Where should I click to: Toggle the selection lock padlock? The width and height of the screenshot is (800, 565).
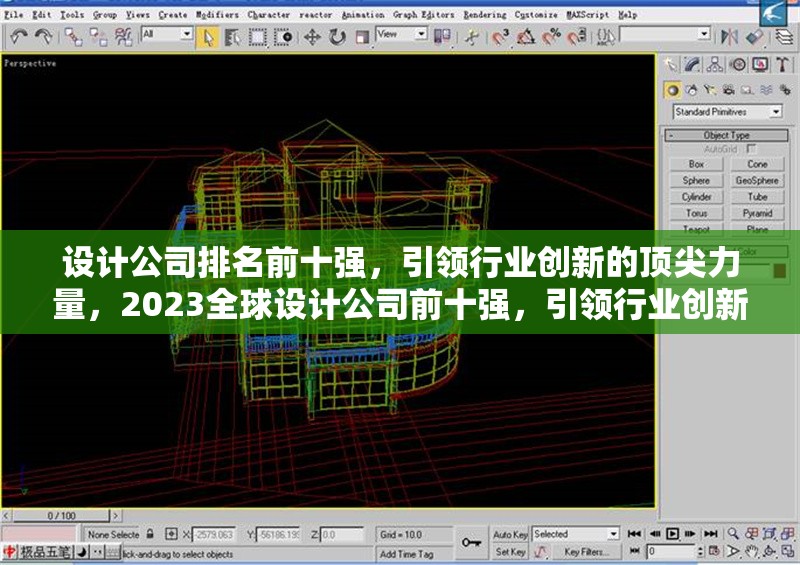pos(149,534)
